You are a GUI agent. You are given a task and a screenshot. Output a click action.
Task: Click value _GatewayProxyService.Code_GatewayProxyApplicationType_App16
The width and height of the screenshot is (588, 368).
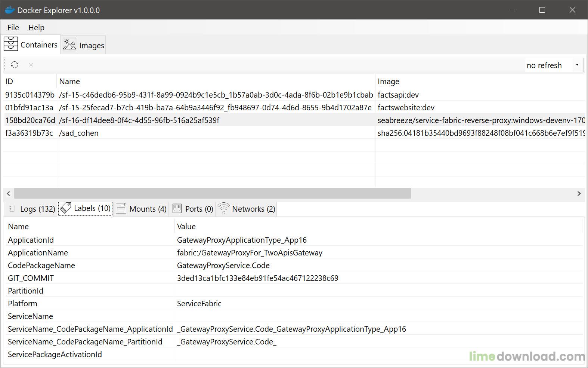click(291, 329)
